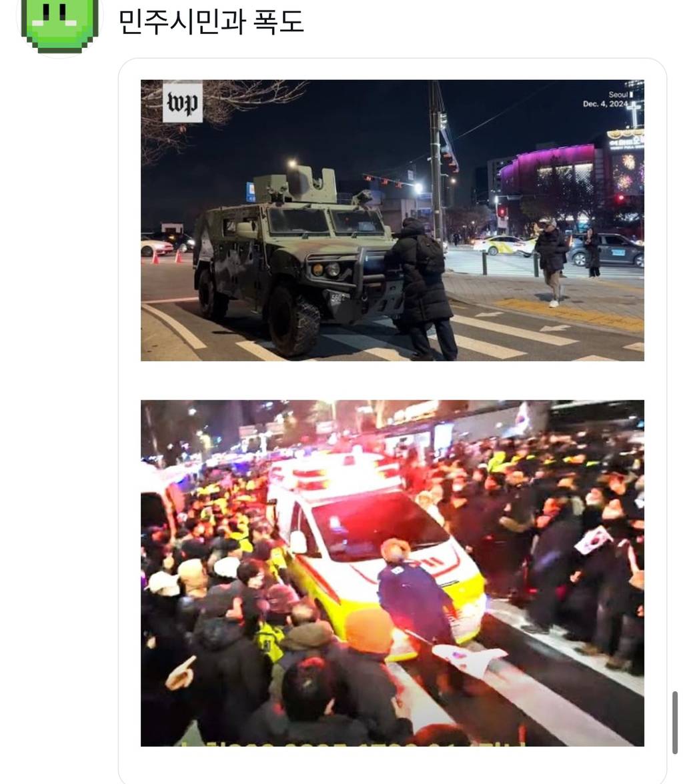Click the person pushing the armored vehicle
Screen dimensions: 683x784
click(422, 289)
